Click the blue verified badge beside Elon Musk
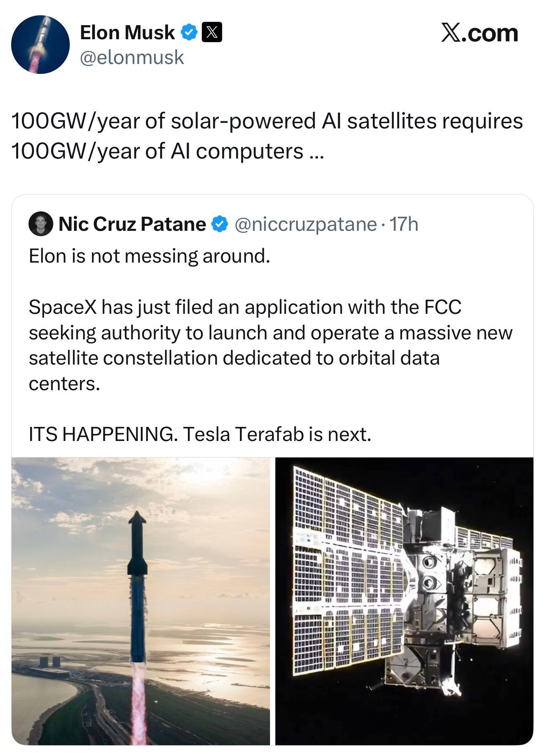 tap(189, 33)
